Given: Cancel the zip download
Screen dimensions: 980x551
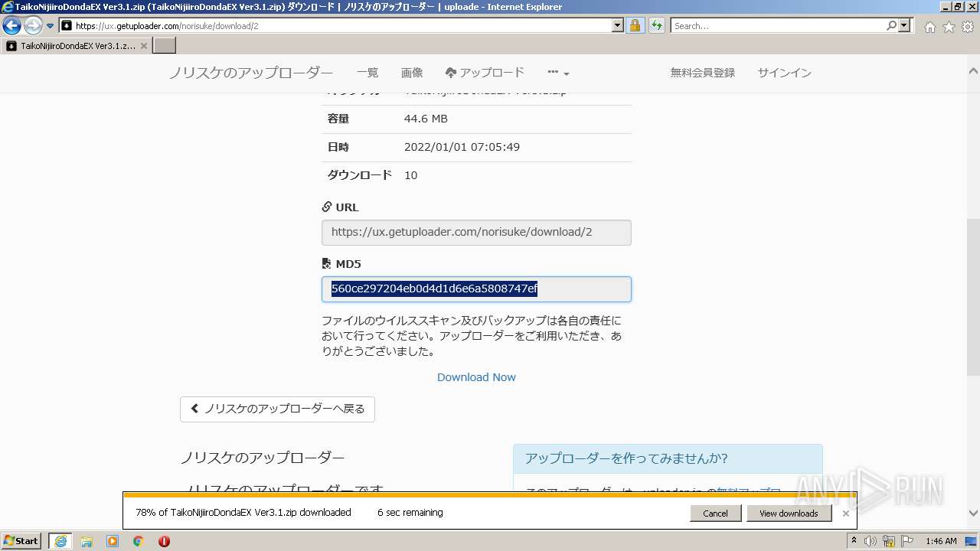Looking at the screenshot, I should (x=715, y=514).
